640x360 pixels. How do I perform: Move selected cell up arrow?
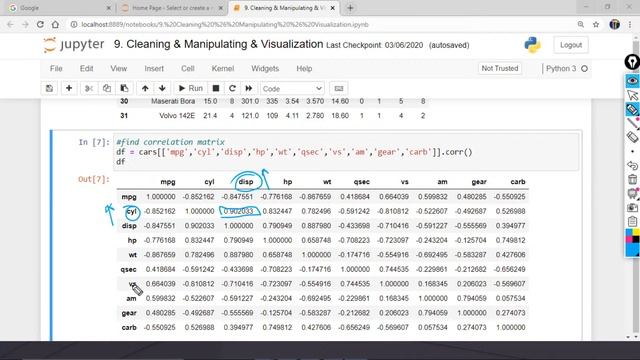(145, 89)
